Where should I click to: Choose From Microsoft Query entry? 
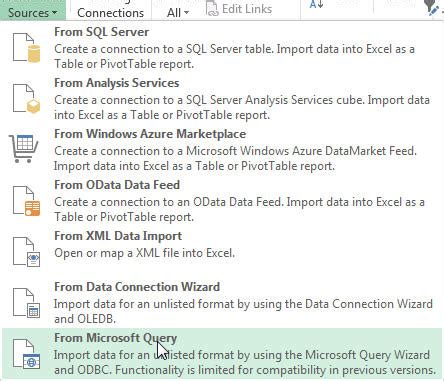click(222, 354)
